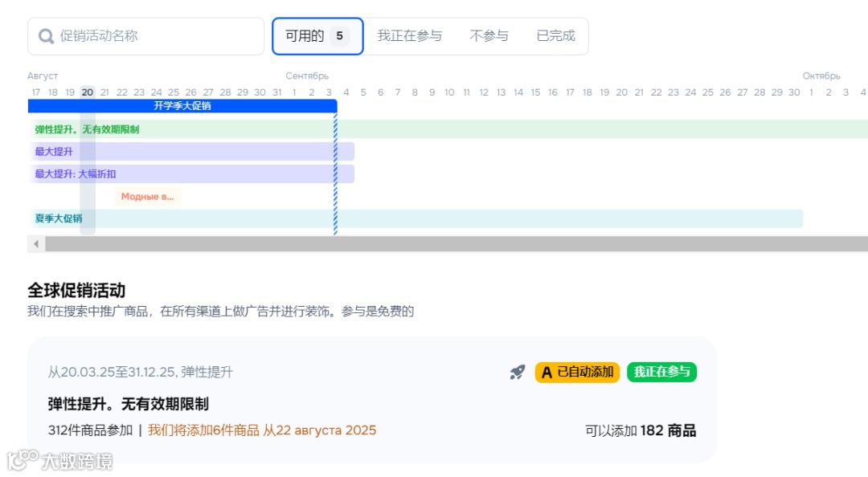The image size is (868, 477).
Task: Click the "夏季大促销" timeline bar
Action: pyautogui.click(x=241, y=218)
